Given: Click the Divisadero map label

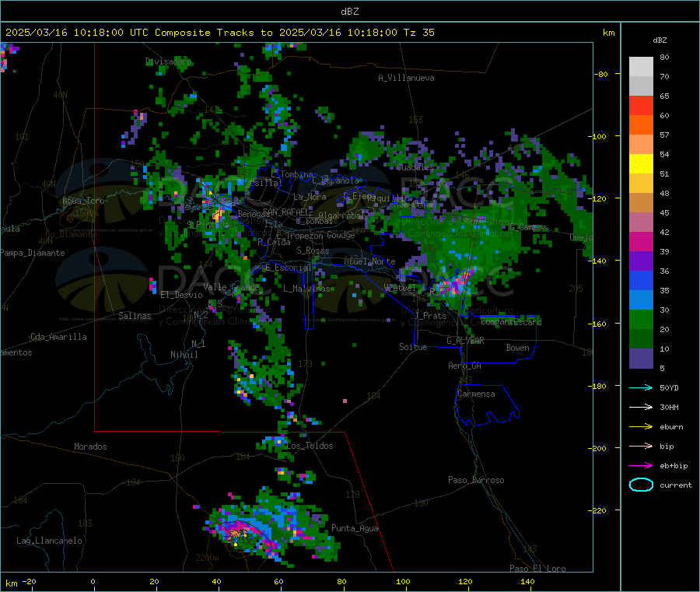Looking at the screenshot, I should 168,61.
